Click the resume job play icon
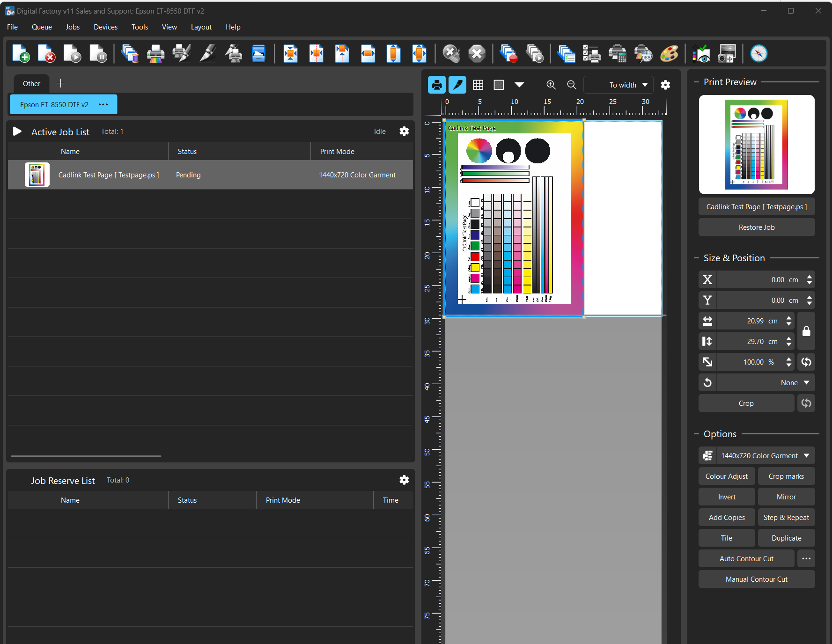 click(72, 53)
